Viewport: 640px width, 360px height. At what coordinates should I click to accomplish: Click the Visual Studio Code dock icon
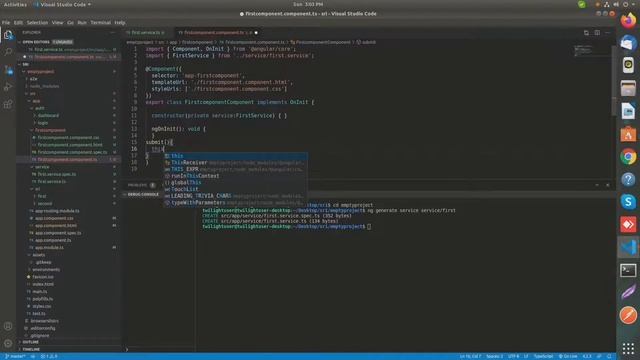[628, 247]
